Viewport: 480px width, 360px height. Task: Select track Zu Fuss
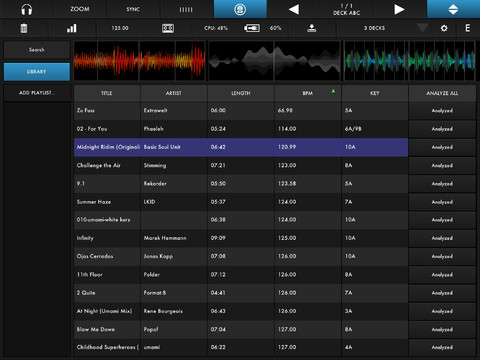[x=241, y=110]
